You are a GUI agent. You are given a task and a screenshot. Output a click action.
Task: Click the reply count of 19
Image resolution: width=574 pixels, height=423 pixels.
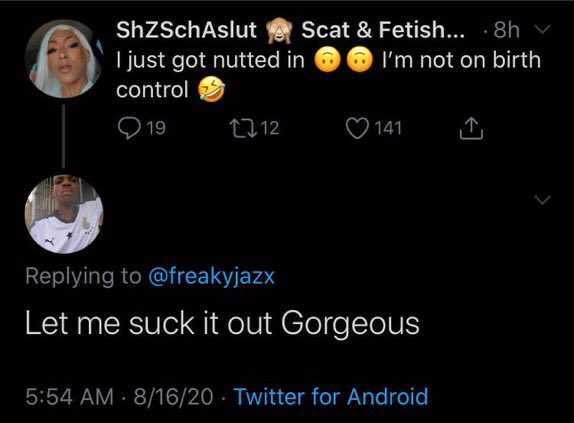click(156, 128)
